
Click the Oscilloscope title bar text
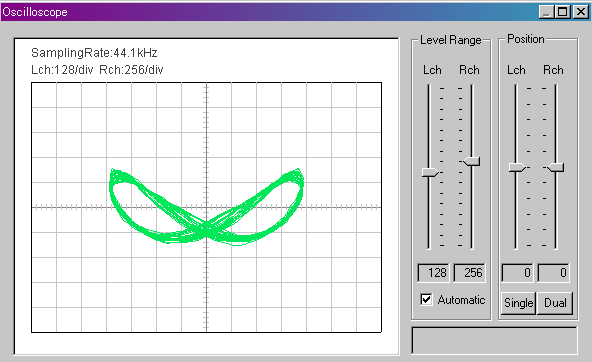(x=35, y=12)
